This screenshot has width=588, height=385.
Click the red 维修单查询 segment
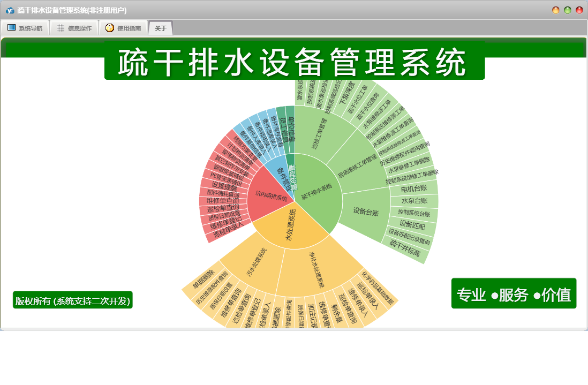click(x=223, y=201)
